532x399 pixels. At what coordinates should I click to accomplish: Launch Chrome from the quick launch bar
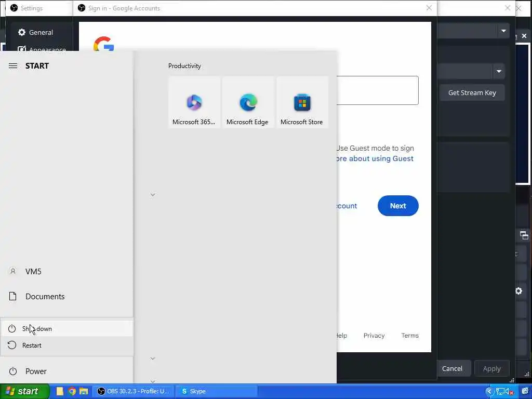pos(72,391)
